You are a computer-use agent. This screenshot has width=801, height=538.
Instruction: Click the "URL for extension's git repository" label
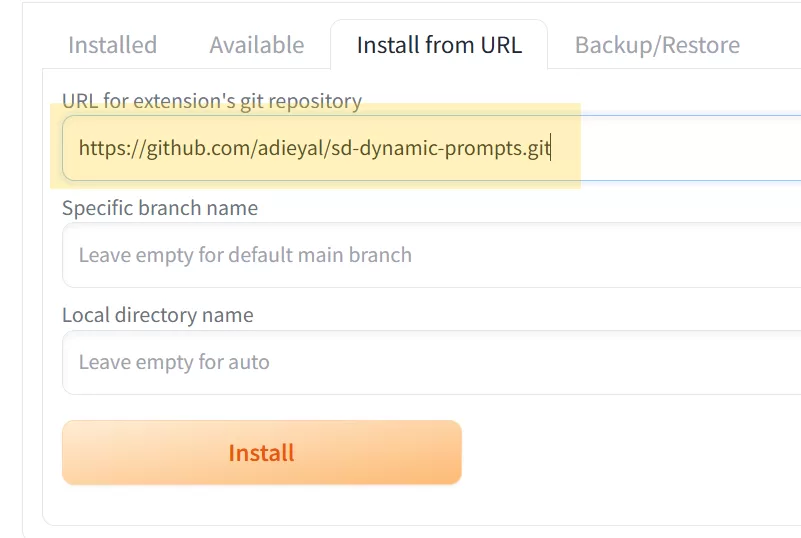(x=212, y=101)
